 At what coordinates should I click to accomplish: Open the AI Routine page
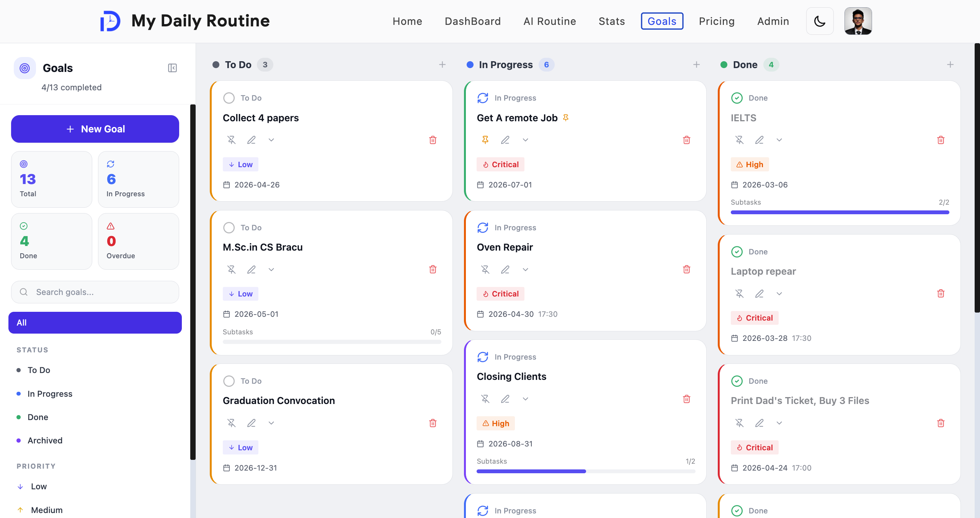point(550,21)
